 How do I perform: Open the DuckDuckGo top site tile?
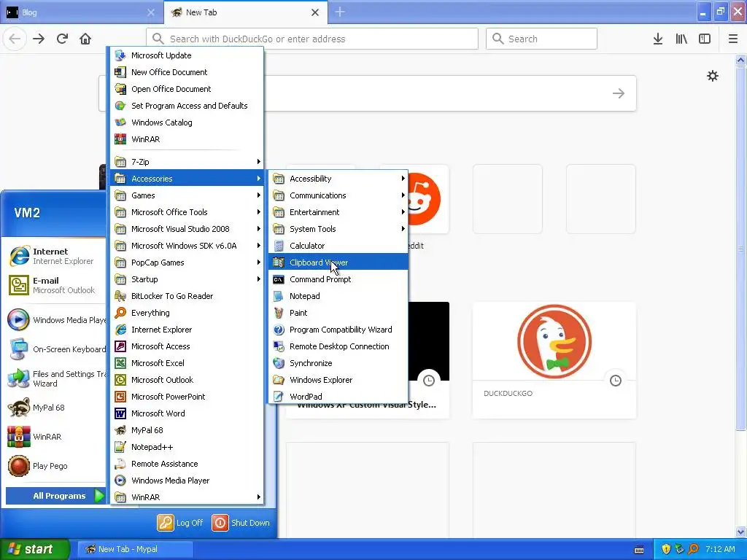point(554,360)
